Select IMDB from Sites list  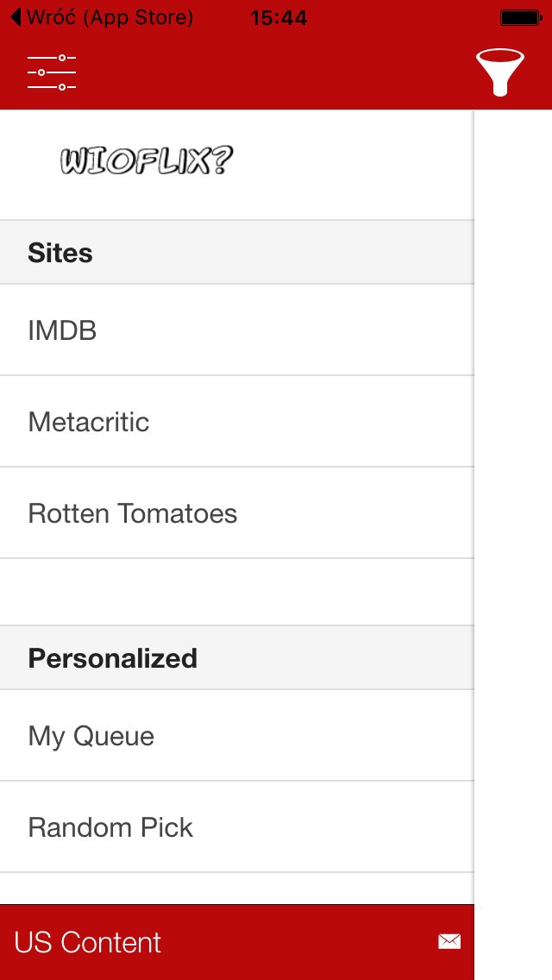click(237, 330)
